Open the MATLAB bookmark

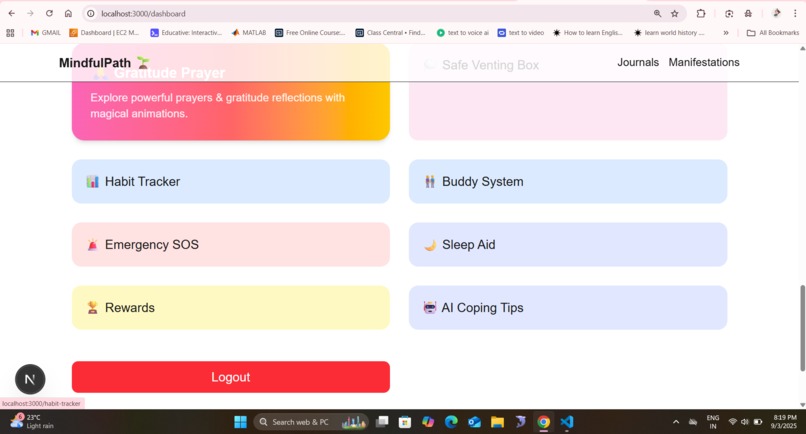click(249, 32)
